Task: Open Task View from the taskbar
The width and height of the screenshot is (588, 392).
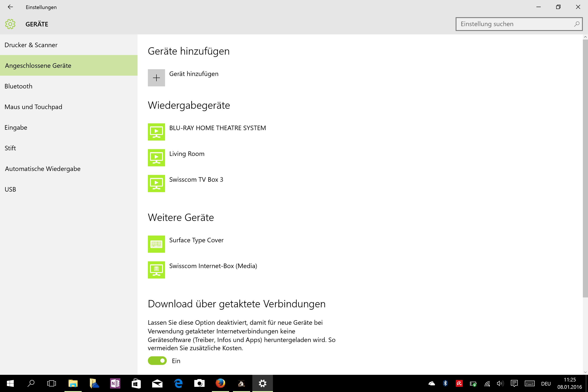Action: point(52,383)
